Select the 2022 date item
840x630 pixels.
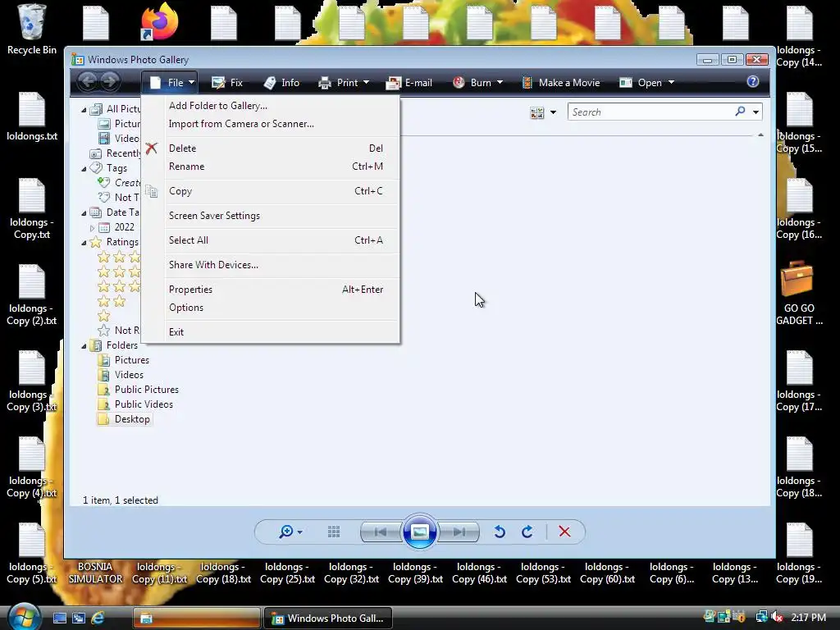point(116,227)
